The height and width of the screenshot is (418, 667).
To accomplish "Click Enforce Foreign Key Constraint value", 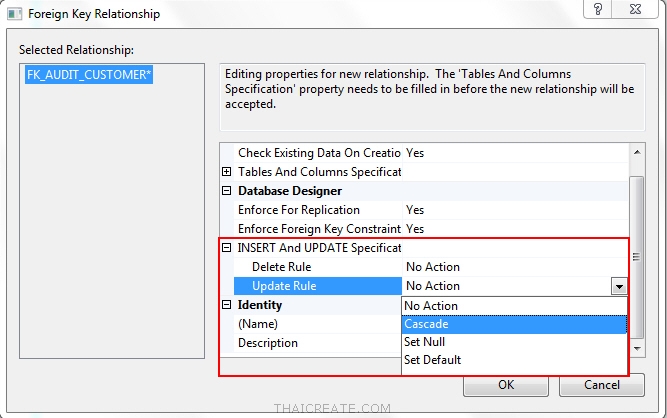I will pos(415,229).
